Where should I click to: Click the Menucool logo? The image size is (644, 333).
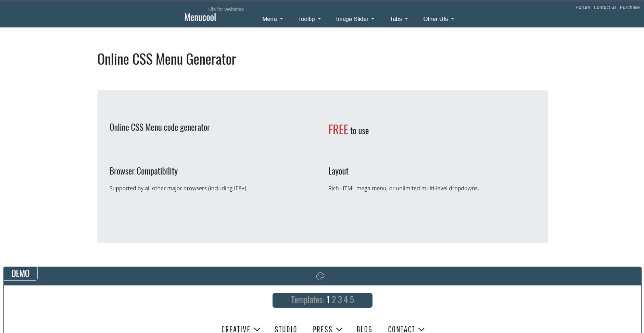(200, 17)
